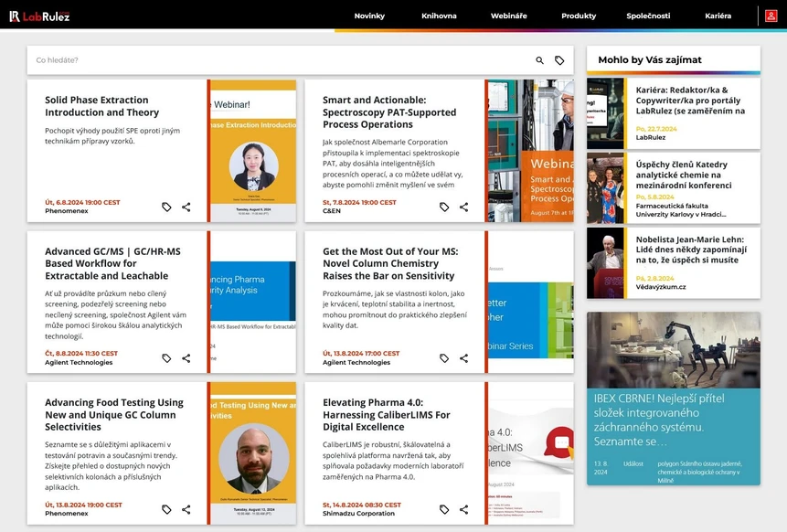
Task: Click the IBEX CBRNE event banner
Action: pyautogui.click(x=673, y=398)
